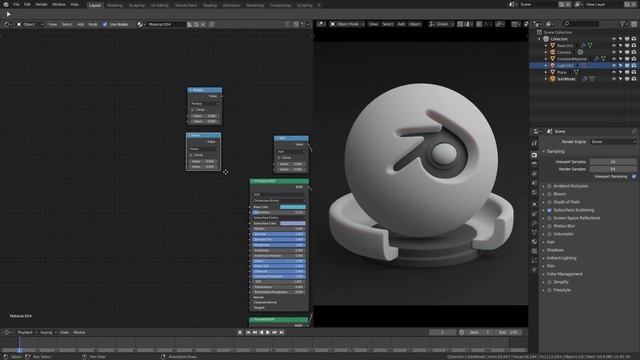Open the node editor's editor type menu

(8, 24)
